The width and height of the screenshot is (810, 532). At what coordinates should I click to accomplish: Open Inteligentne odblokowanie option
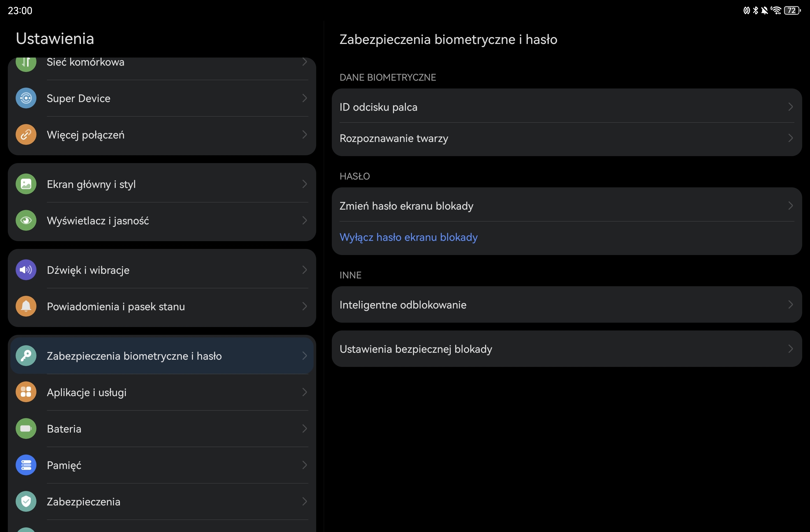click(567, 304)
